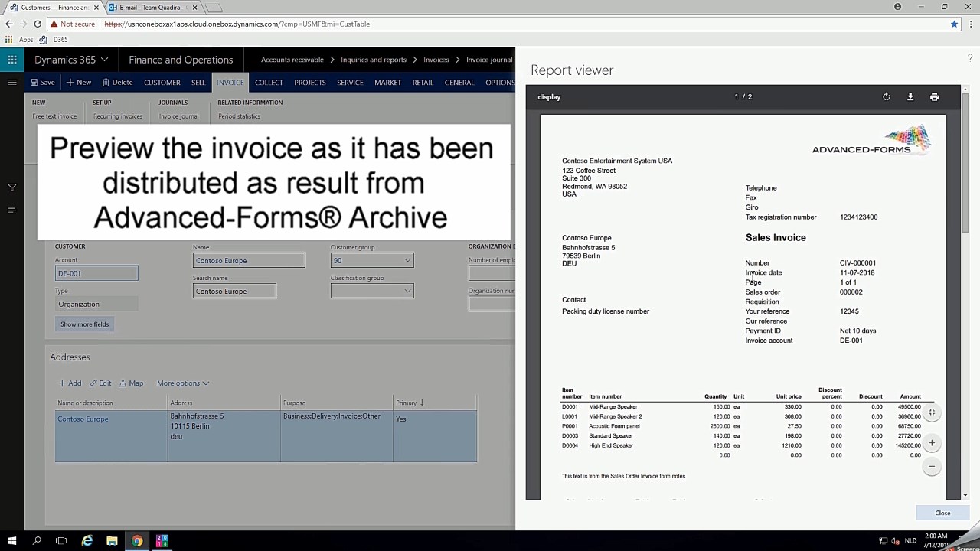This screenshot has height=551, width=980.
Task: Fit report page to width
Action: [x=932, y=412]
